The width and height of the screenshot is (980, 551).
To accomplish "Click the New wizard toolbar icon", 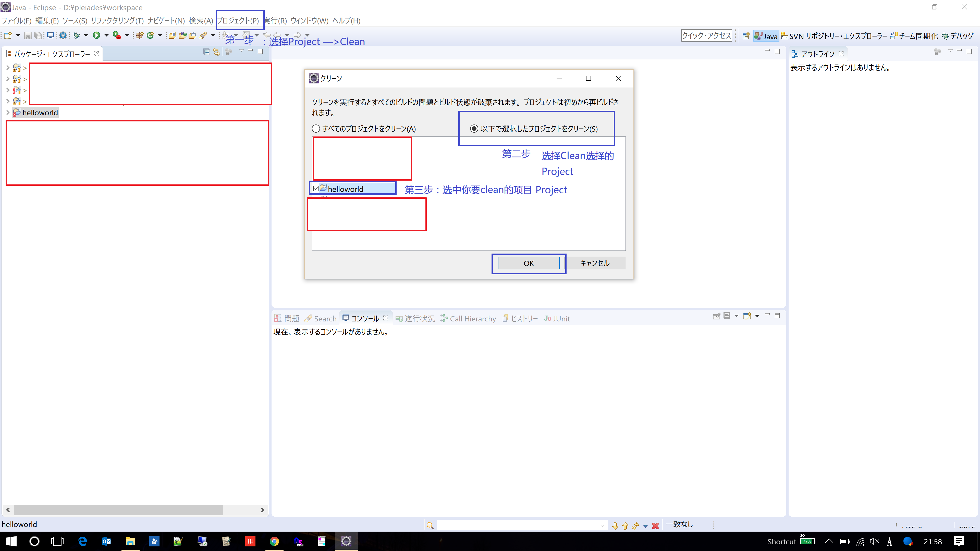I will (x=8, y=35).
